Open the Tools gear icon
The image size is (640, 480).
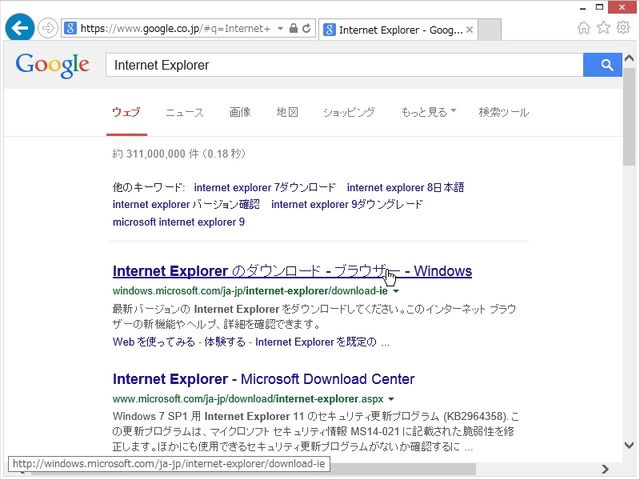(x=623, y=28)
